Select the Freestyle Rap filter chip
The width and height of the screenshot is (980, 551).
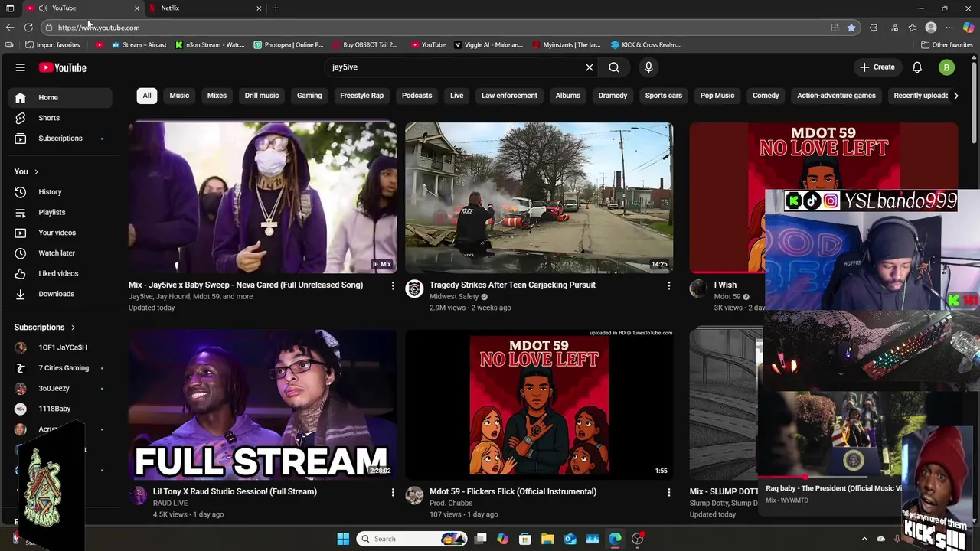point(362,96)
